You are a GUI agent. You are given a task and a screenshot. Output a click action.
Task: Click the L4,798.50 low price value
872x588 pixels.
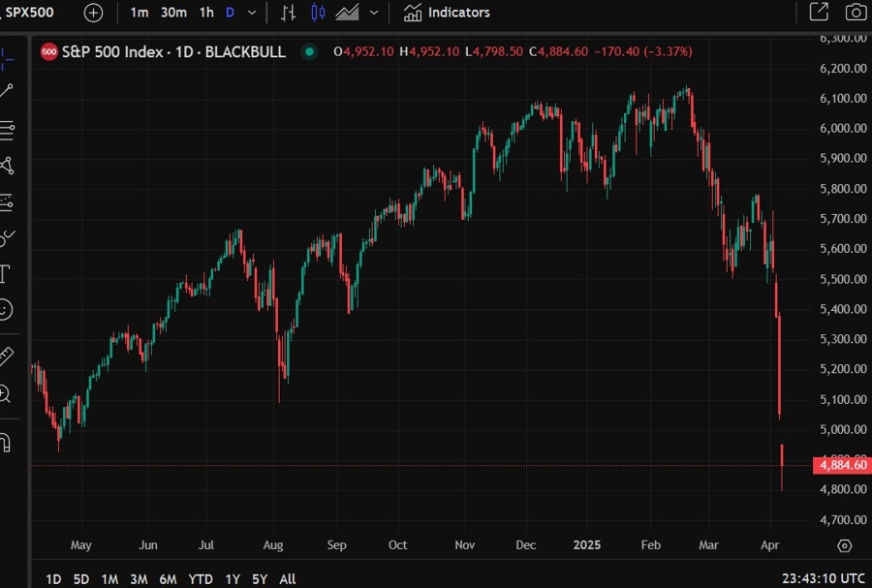pos(494,51)
